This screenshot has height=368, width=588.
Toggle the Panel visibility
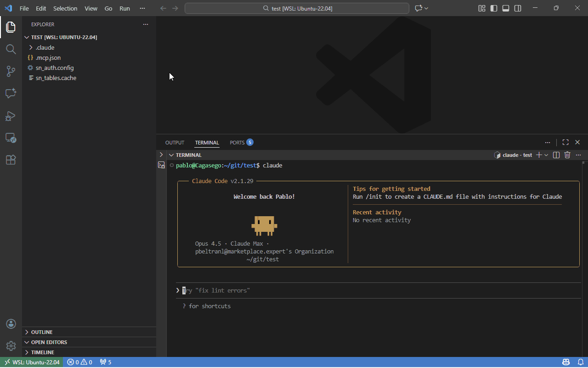(x=506, y=8)
